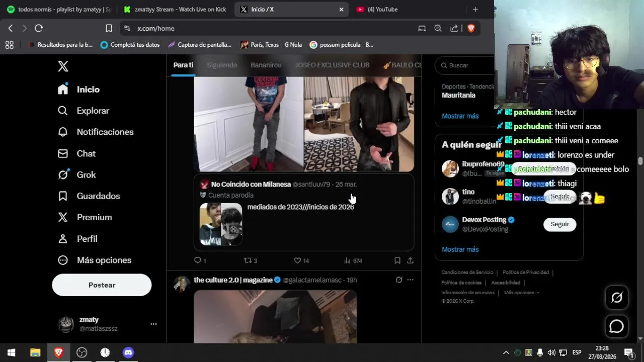This screenshot has height=362, width=644.
Task: Open Discord from taskbar
Action: [x=128, y=352]
